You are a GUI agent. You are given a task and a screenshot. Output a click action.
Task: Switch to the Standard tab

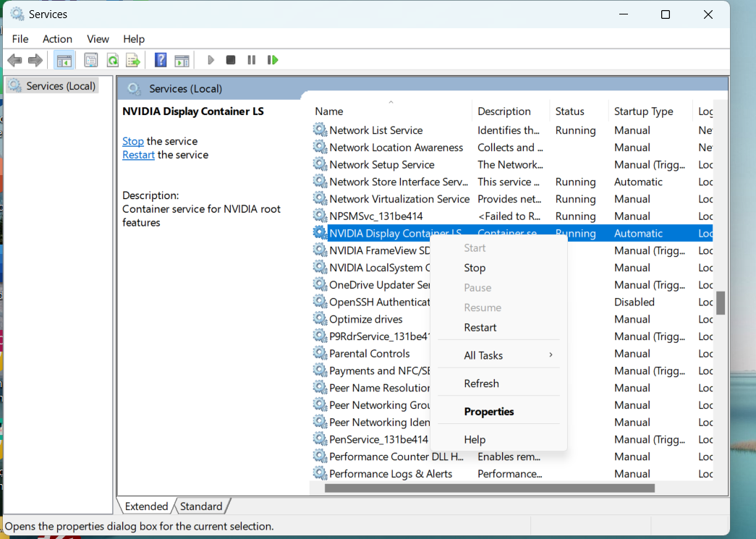(x=201, y=506)
